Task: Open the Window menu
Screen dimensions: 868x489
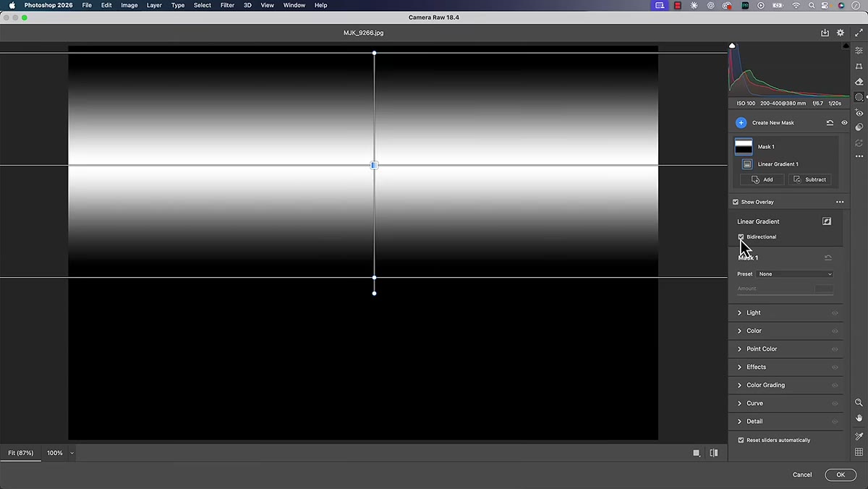Action: [x=294, y=5]
